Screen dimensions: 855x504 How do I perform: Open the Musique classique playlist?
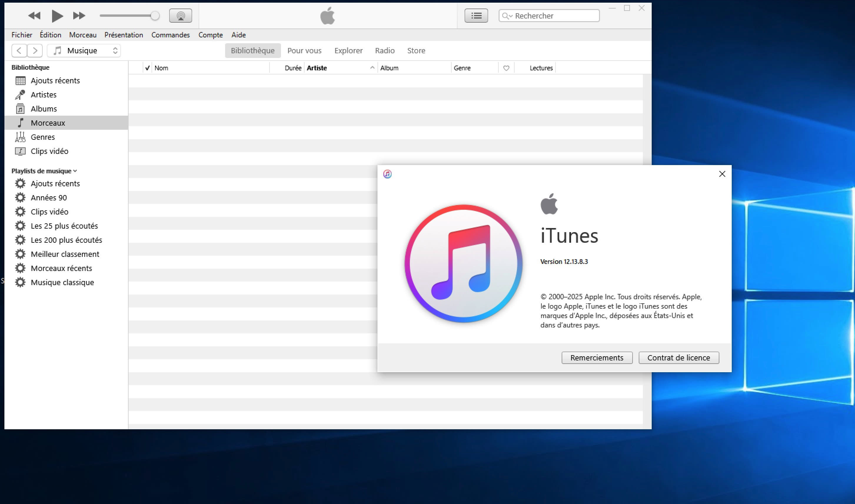[66, 282]
